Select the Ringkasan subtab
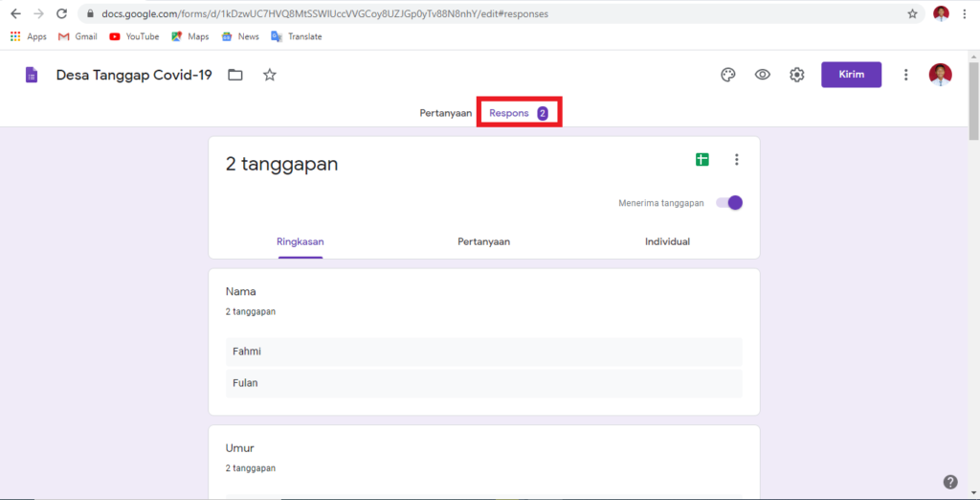The width and height of the screenshot is (980, 500). pyautogui.click(x=300, y=241)
